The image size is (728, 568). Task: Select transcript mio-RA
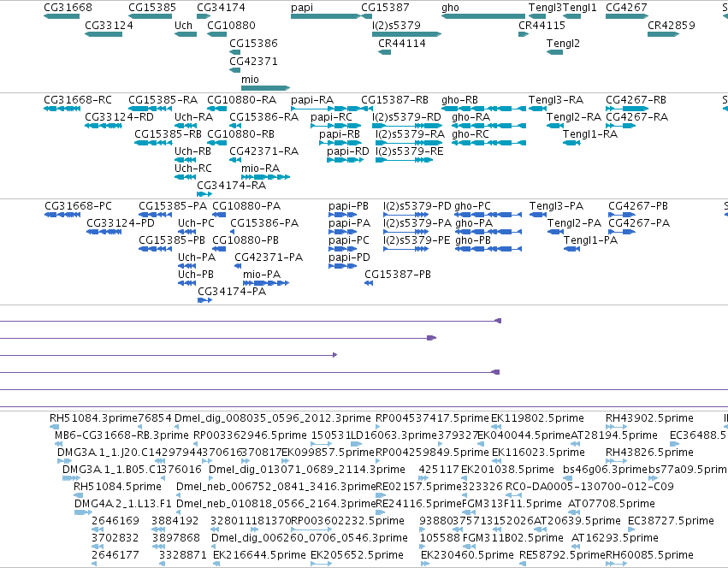[265, 177]
